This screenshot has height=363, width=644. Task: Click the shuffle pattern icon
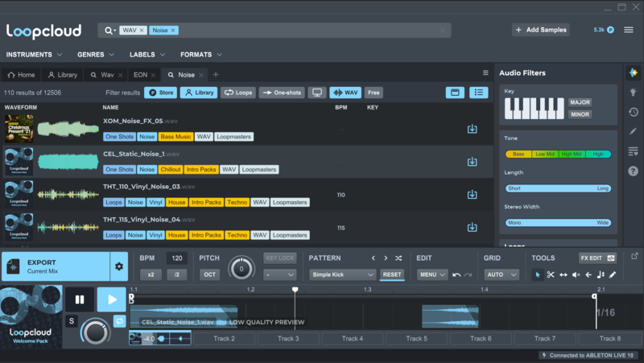(x=398, y=258)
